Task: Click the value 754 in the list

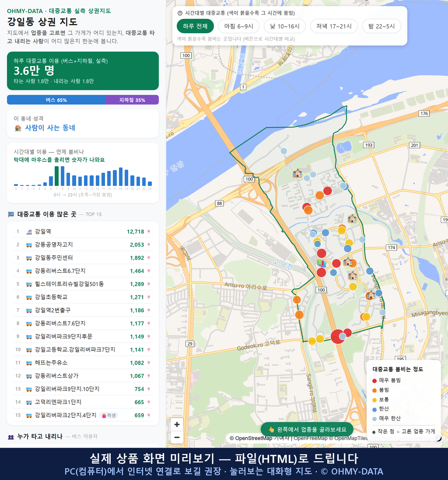Action: pyautogui.click(x=140, y=389)
